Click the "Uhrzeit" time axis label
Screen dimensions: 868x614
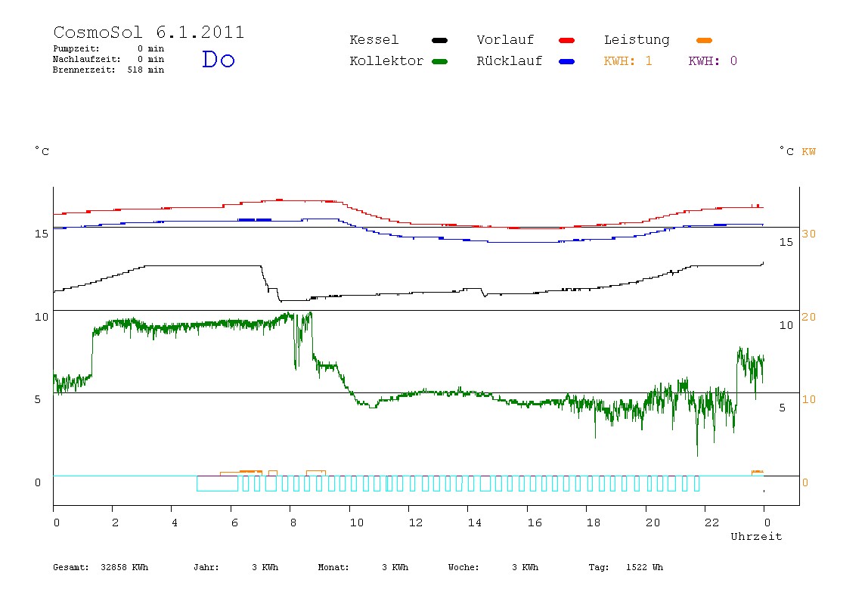tap(756, 536)
